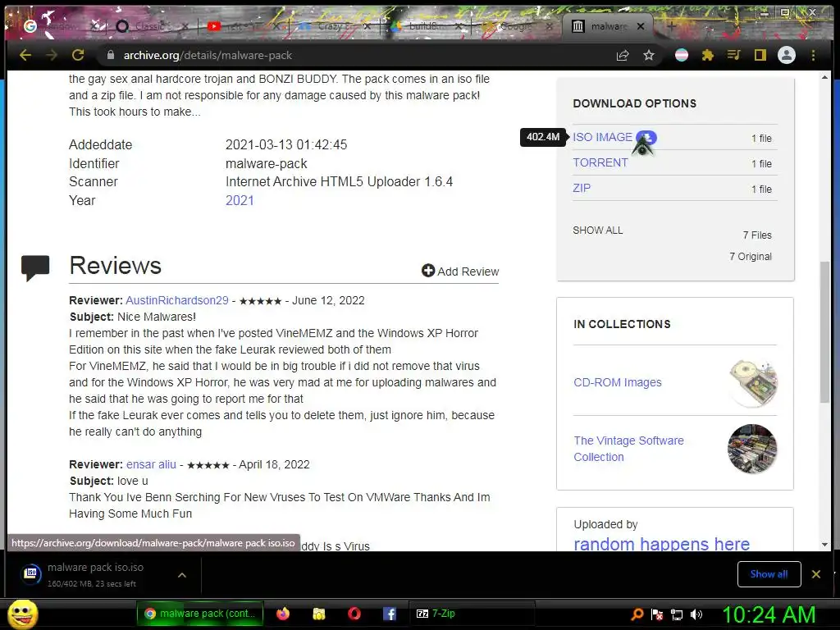Image resolution: width=840 pixels, height=630 pixels.
Task: Open the media control playlist icon
Action: [x=734, y=55]
